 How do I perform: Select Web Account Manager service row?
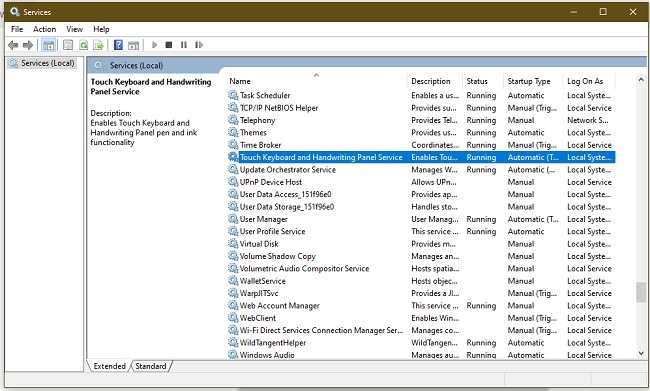pos(421,306)
